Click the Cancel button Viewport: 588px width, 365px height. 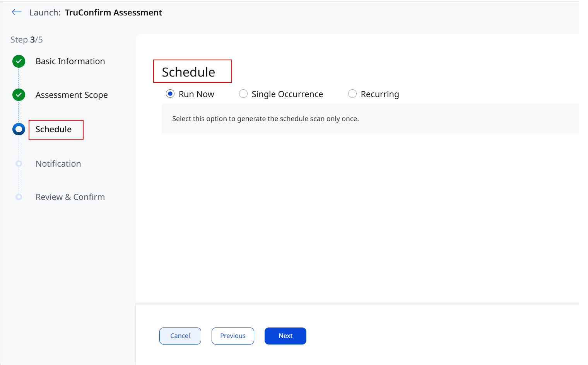(180, 336)
